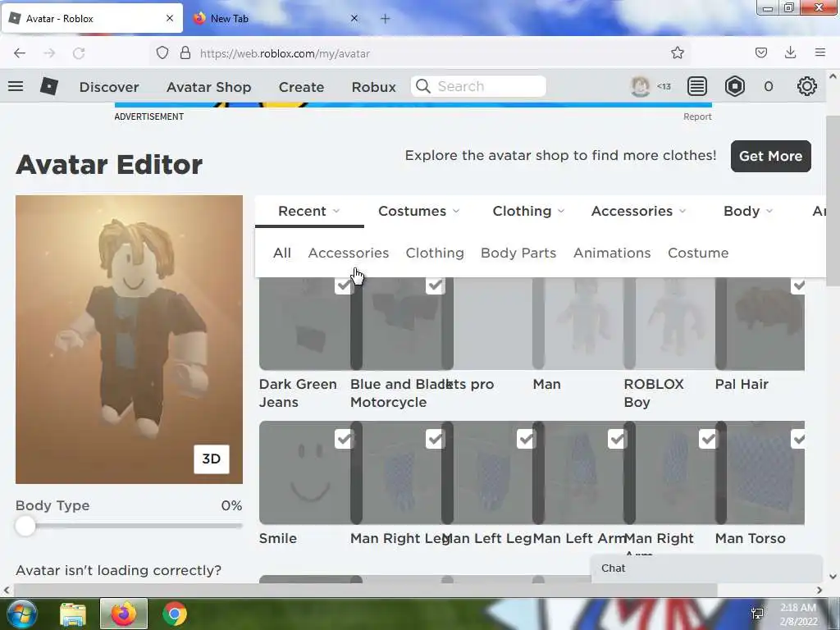The width and height of the screenshot is (840, 630).
Task: Select Body Parts in the Recent submenu
Action: (518, 253)
